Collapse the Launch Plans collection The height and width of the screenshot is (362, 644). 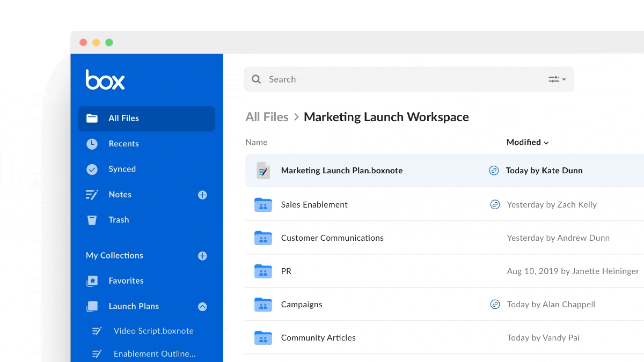pos(202,306)
